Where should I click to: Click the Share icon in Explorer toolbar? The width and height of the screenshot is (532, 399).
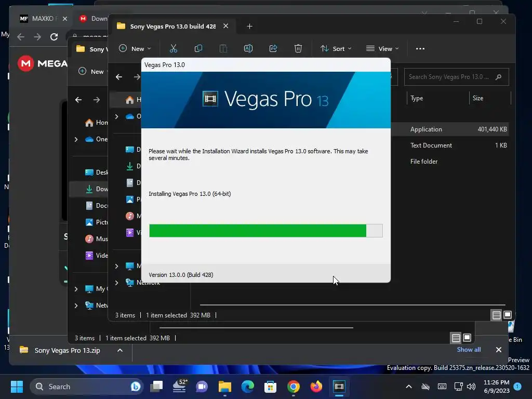click(x=273, y=48)
